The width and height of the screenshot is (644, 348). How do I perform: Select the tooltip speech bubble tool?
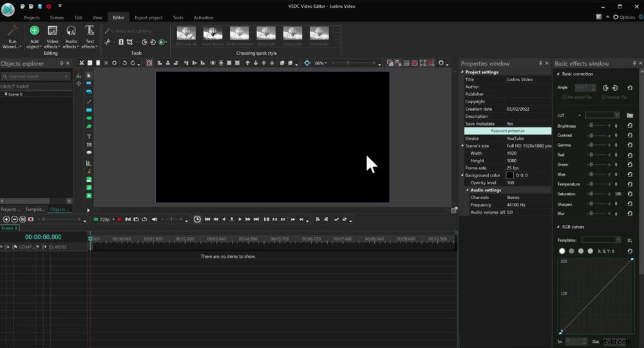point(89,153)
